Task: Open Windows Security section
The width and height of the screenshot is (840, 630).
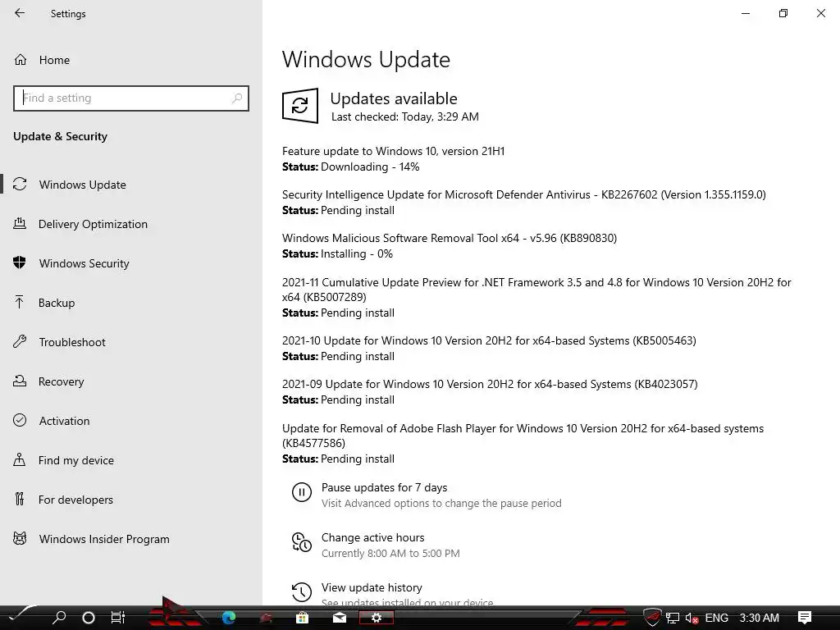Action: coord(84,263)
